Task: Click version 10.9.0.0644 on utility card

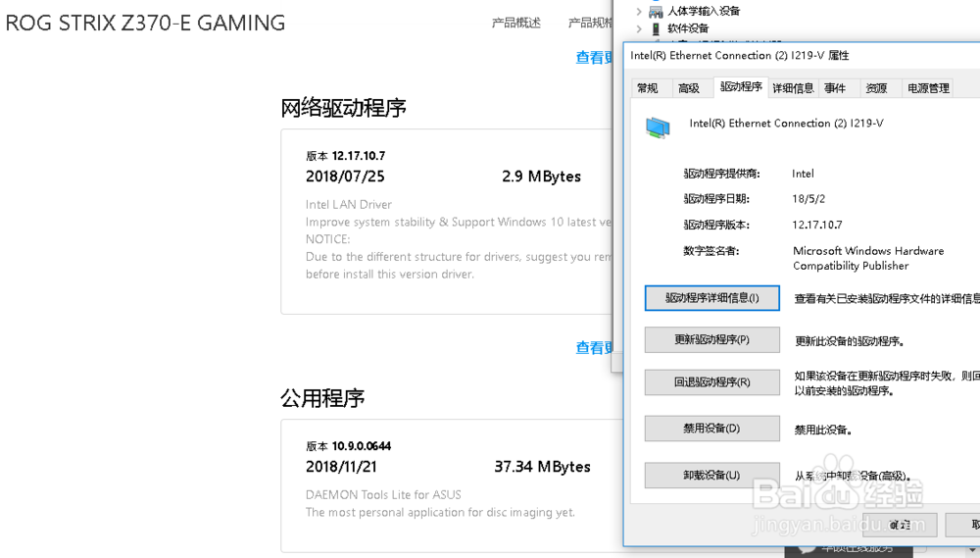Action: point(362,446)
